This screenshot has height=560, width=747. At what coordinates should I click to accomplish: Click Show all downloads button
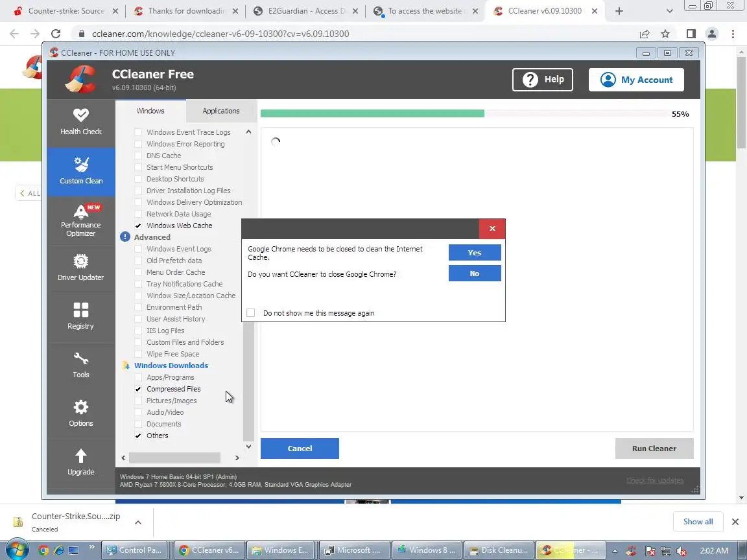coord(698,522)
